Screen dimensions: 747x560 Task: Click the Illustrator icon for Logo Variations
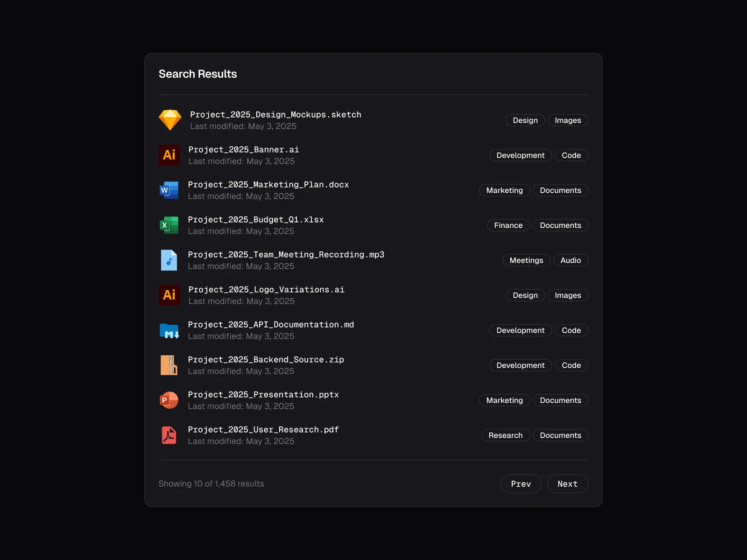pos(169,295)
